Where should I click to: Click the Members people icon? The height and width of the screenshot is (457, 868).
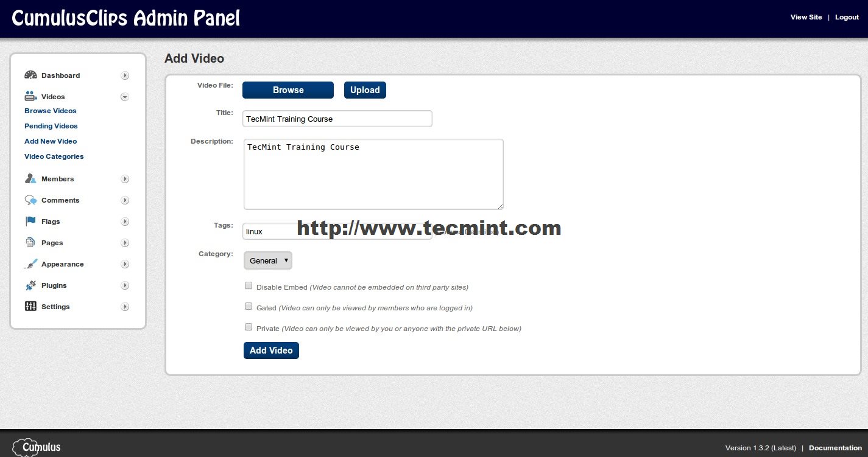[x=30, y=178]
